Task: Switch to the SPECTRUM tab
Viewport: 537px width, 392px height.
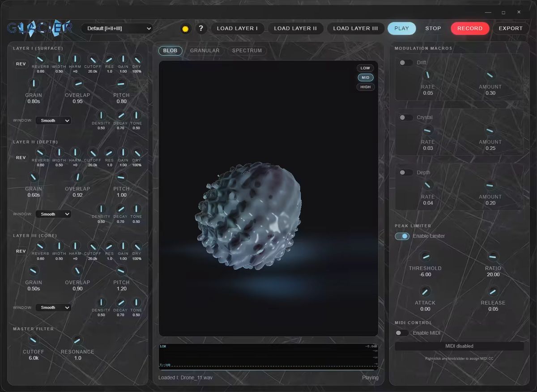Action: pos(247,51)
